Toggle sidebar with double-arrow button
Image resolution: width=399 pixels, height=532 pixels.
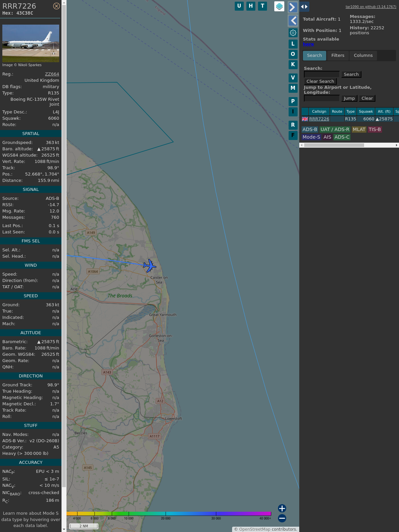304,7
